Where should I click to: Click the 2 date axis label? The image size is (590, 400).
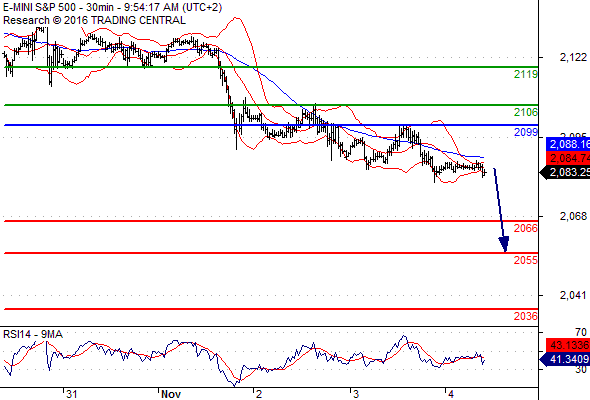[x=259, y=394]
